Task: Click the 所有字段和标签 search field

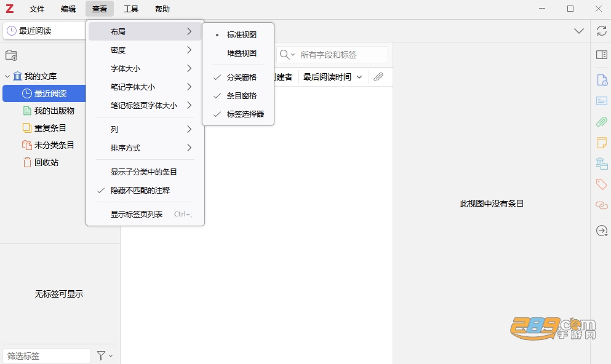Action: 332,55
